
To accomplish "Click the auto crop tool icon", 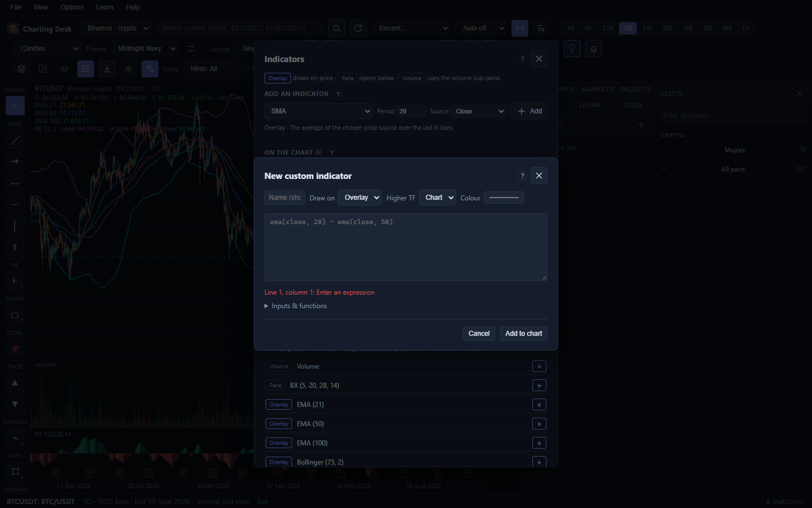I will 15,472.
